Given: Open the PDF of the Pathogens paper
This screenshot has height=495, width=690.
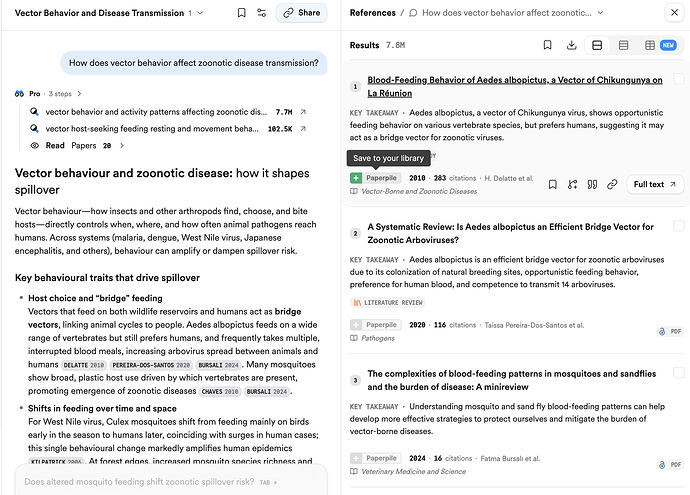Looking at the screenshot, I should (x=670, y=331).
